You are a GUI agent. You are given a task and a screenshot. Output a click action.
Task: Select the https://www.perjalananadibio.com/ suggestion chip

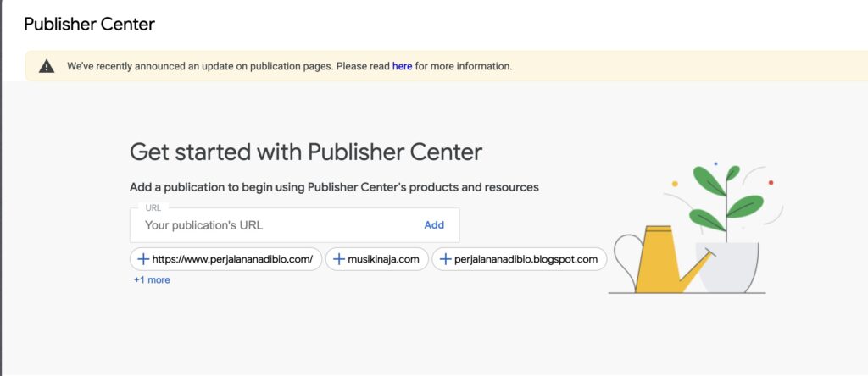coord(225,259)
